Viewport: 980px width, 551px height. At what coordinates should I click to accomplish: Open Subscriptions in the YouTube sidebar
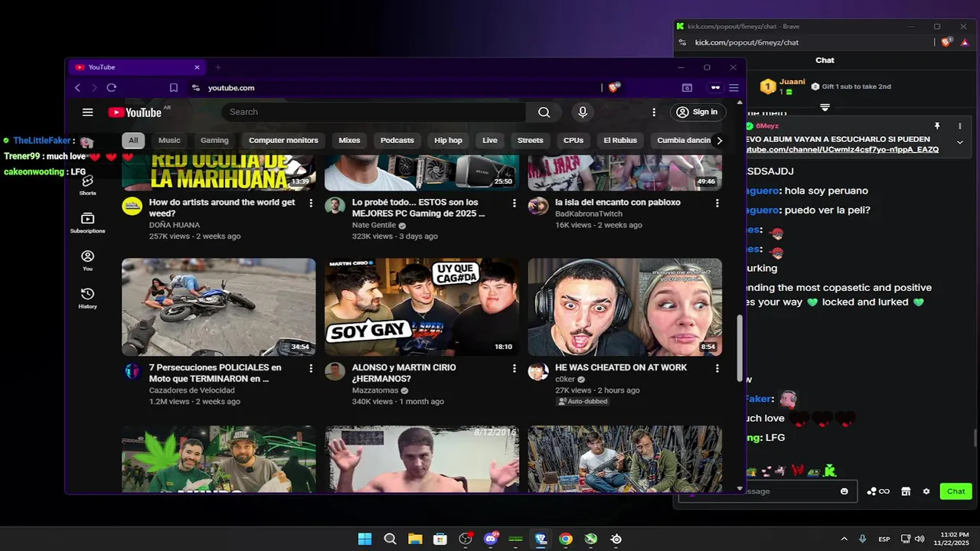87,223
